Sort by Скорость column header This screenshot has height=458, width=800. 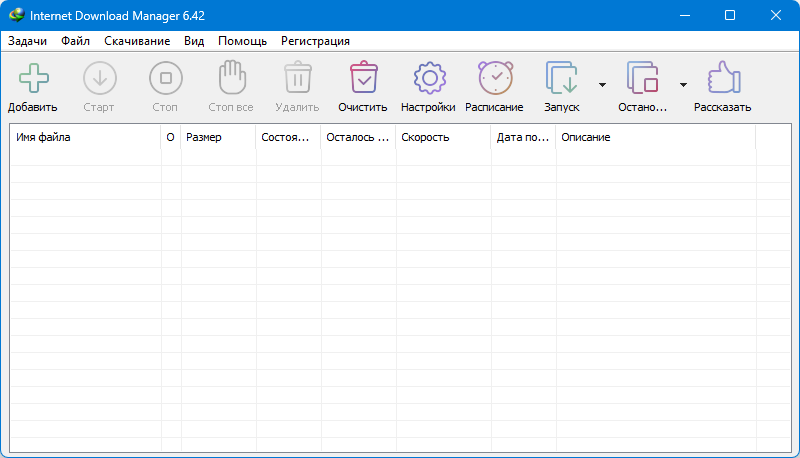[443, 137]
